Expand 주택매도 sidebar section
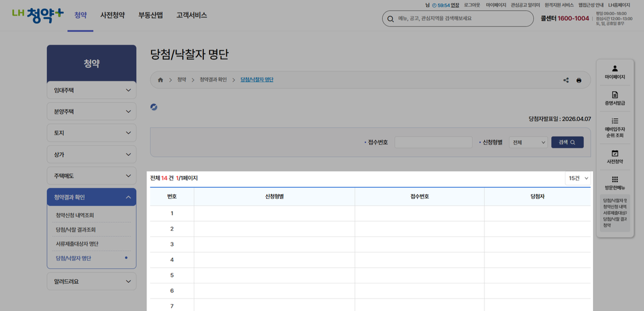The height and width of the screenshot is (311, 644). 92,175
